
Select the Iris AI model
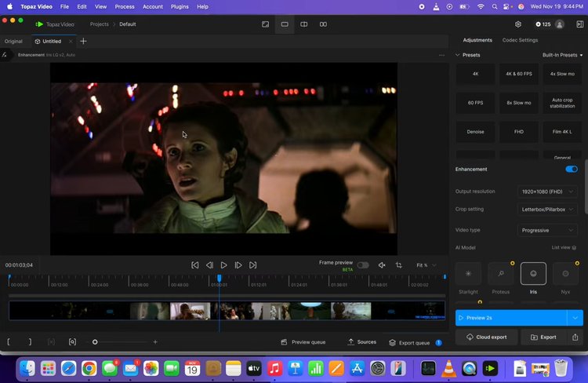click(x=533, y=274)
